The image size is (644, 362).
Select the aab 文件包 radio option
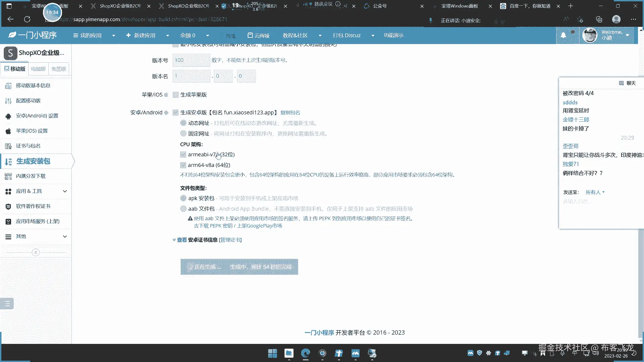tap(183, 208)
